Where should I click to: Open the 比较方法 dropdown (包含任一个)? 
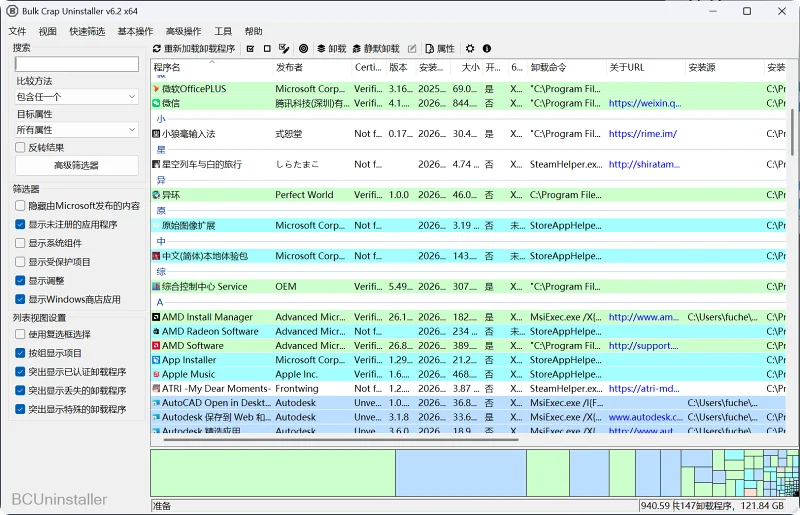[x=77, y=97]
